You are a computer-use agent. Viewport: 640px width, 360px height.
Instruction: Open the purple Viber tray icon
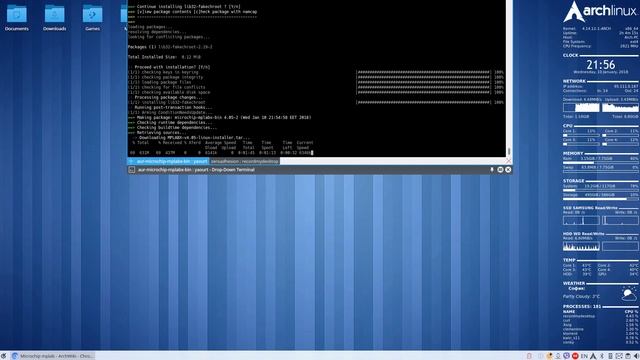pos(567,356)
